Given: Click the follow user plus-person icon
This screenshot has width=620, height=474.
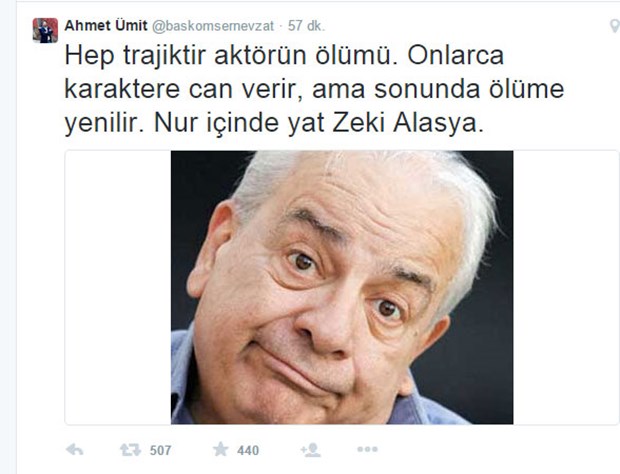Looking at the screenshot, I should click(310, 450).
